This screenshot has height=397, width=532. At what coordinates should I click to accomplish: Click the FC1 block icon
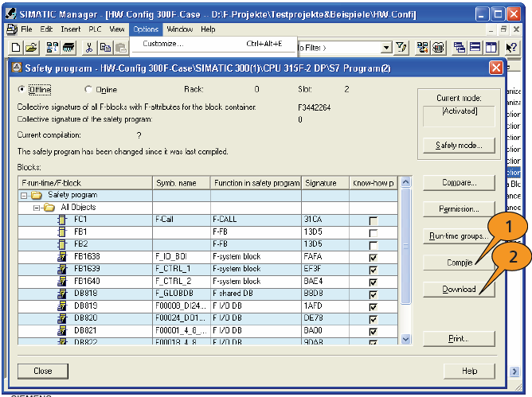[x=62, y=220]
